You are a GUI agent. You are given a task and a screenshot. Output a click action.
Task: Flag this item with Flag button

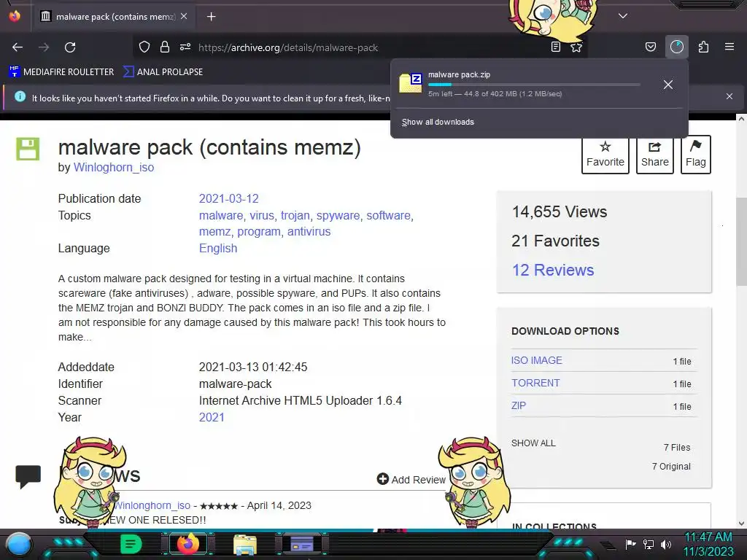click(695, 155)
